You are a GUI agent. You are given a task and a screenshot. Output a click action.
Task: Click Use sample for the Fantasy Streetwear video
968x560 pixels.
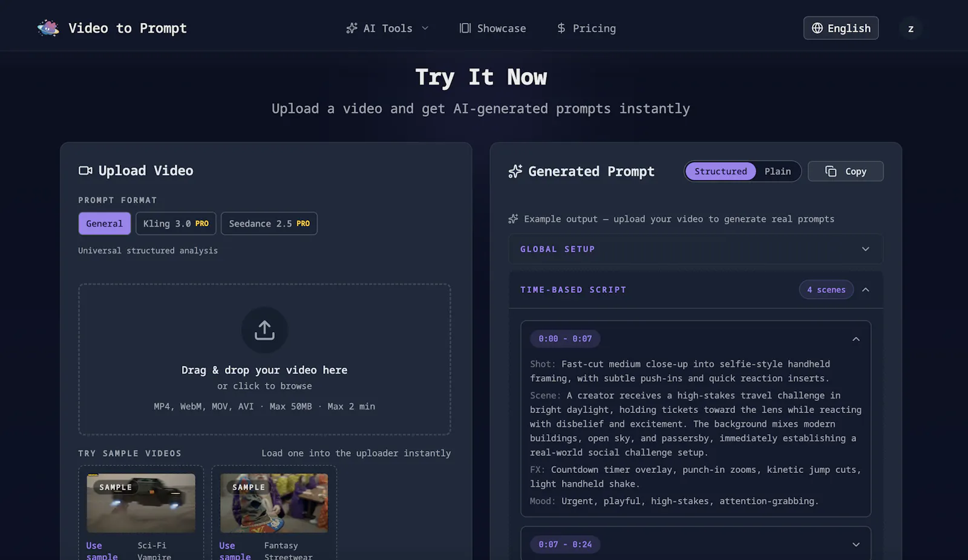coord(235,550)
